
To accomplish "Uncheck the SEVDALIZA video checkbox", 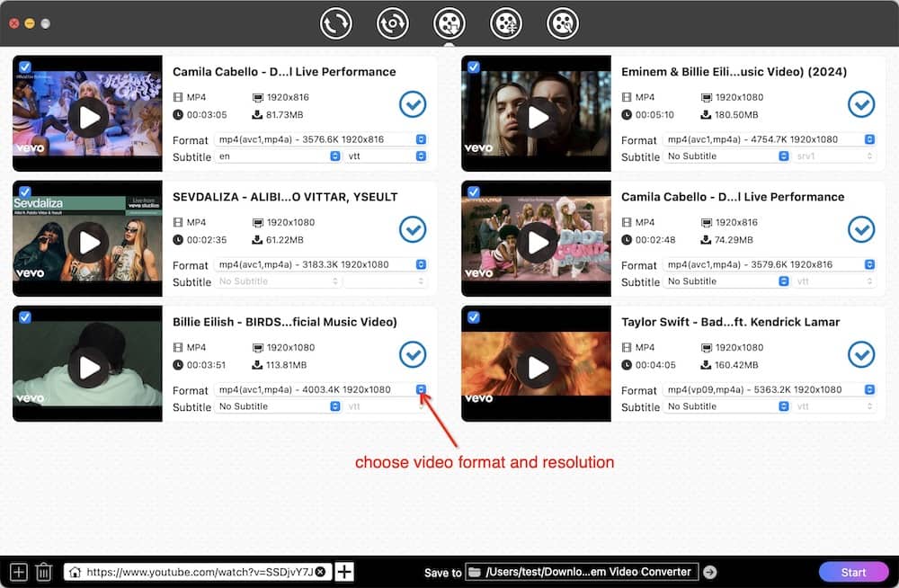I will point(24,192).
